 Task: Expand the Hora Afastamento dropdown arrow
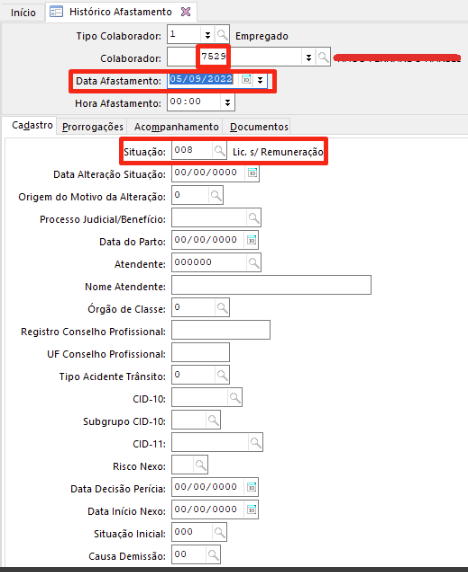228,103
